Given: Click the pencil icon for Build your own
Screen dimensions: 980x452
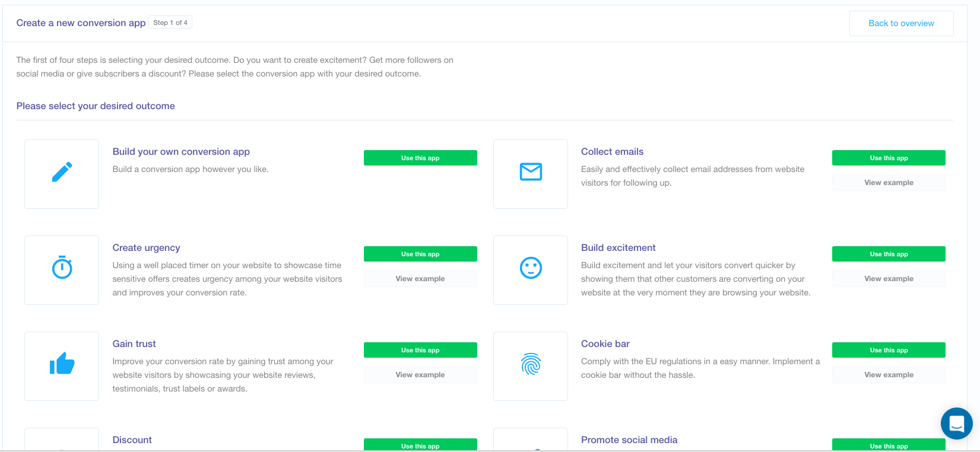Looking at the screenshot, I should (x=62, y=173).
